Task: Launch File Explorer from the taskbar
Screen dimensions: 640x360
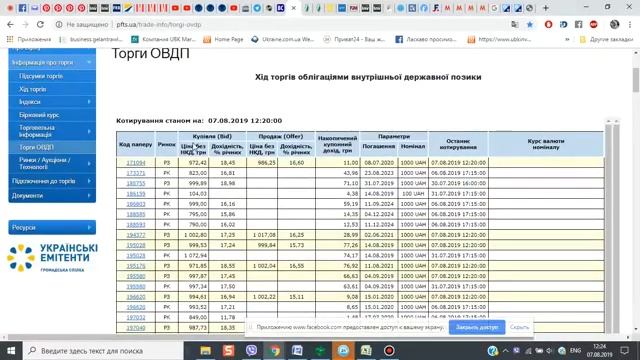Action: click(205, 351)
